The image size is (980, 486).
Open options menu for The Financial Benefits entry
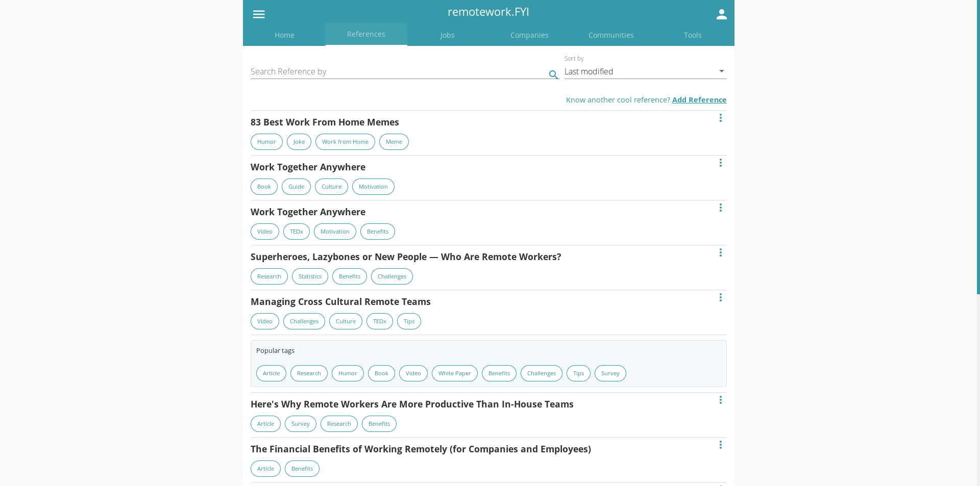[720, 445]
